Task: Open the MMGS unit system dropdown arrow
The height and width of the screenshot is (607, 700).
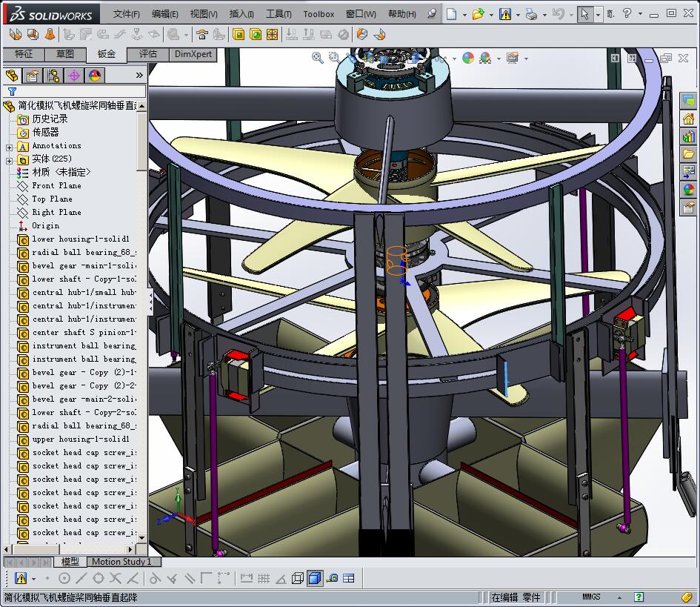Action: (x=621, y=597)
